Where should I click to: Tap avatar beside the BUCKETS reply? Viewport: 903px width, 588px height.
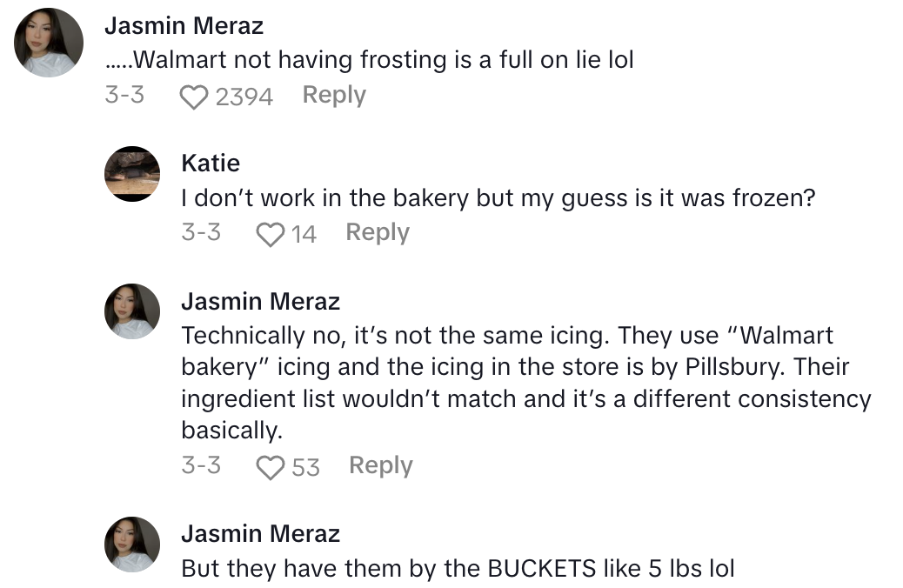click(x=131, y=545)
